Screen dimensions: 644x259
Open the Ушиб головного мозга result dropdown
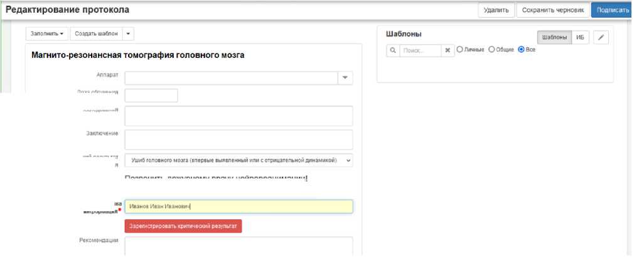click(x=239, y=160)
